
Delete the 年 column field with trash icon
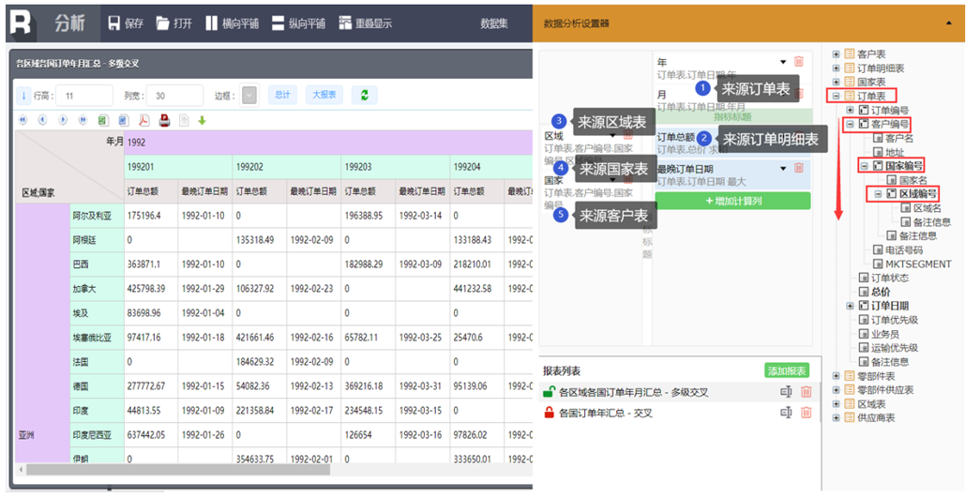[799, 62]
